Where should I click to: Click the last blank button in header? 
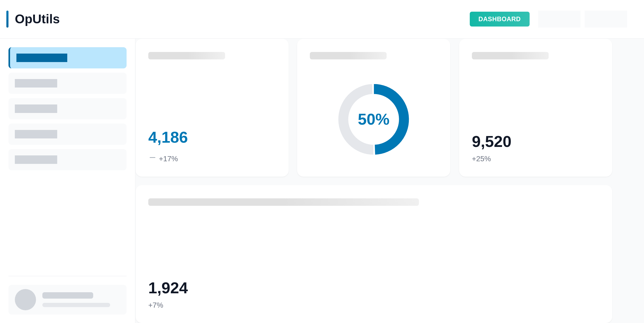click(606, 19)
